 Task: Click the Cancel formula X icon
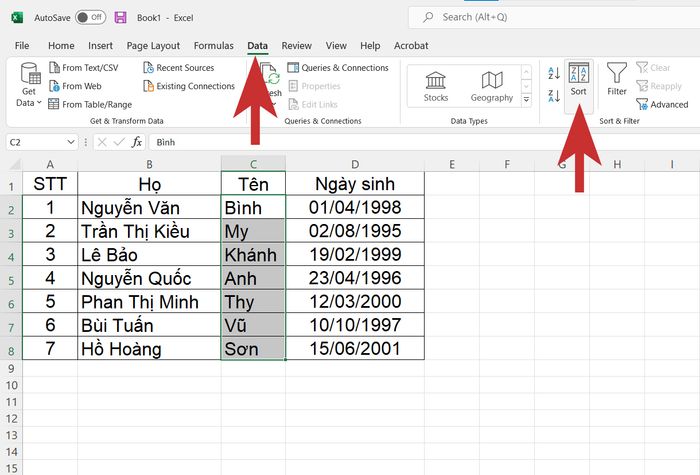tap(102, 142)
